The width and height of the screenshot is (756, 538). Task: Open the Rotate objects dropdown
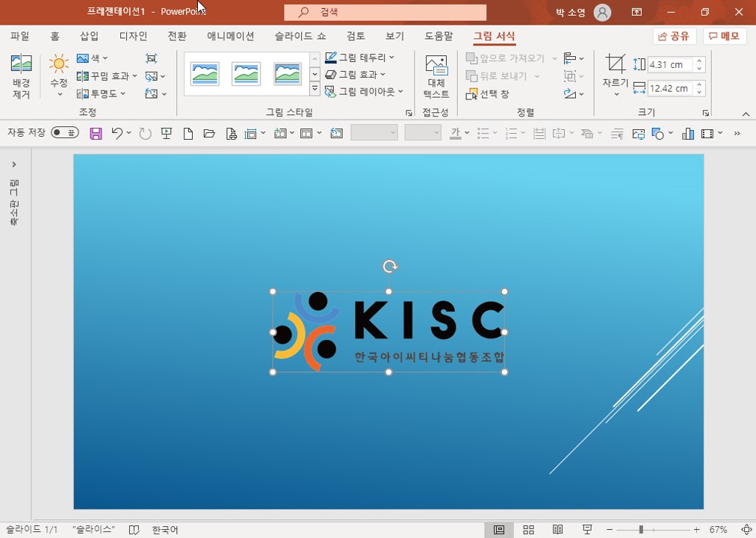coord(574,94)
